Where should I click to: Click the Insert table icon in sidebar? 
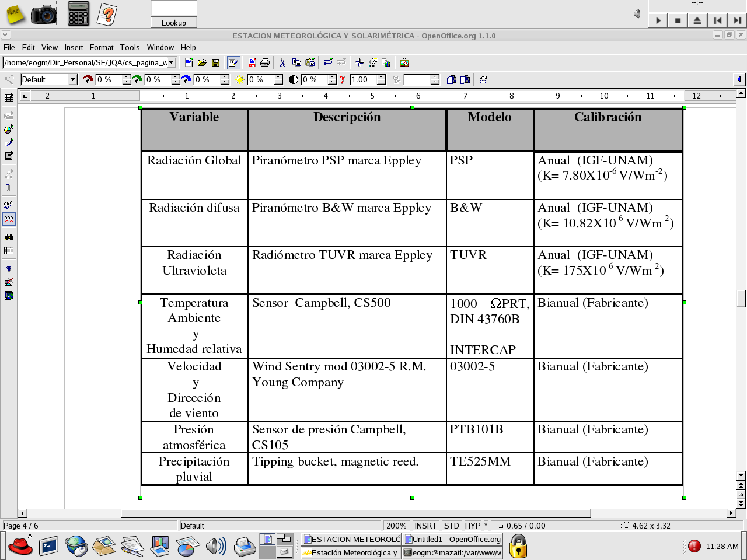pyautogui.click(x=9, y=98)
